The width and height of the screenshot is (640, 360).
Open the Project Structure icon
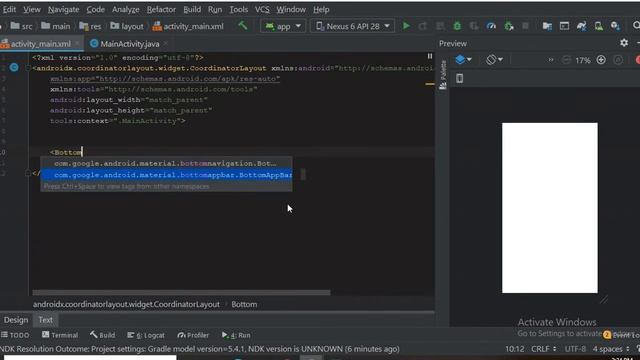[547, 26]
